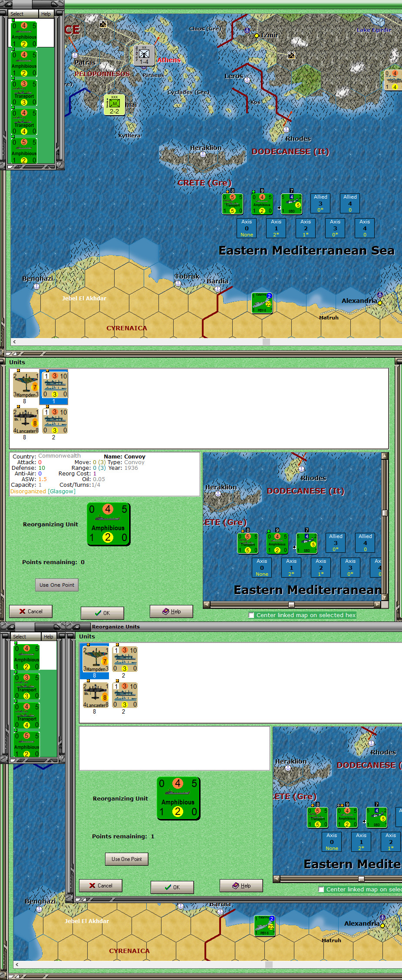This screenshot has width=402, height=980.
Task: Click scroll-left arrow on main map scrollbar
Action: [14, 342]
